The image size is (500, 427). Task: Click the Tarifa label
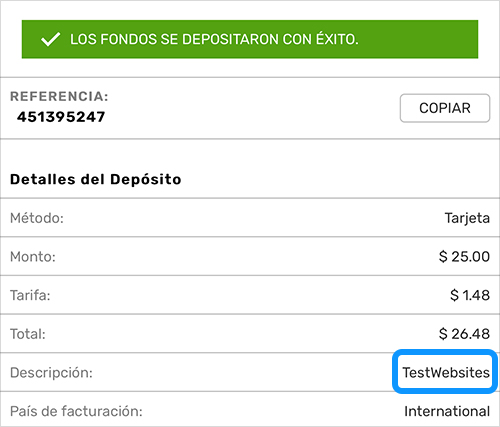(x=30, y=295)
